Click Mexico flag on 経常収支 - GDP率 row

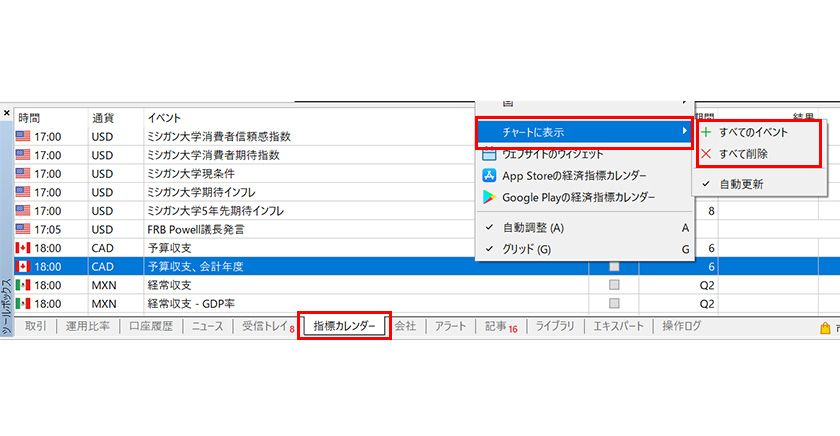(22, 303)
